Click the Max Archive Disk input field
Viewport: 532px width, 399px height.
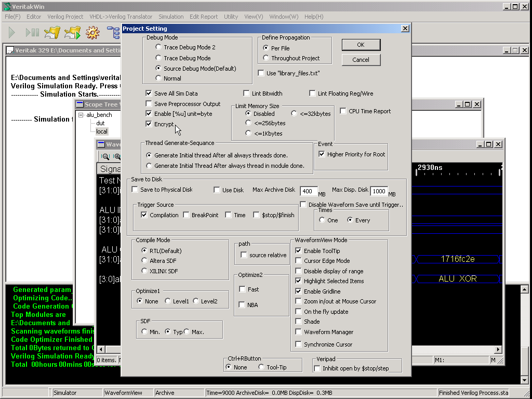(x=309, y=191)
